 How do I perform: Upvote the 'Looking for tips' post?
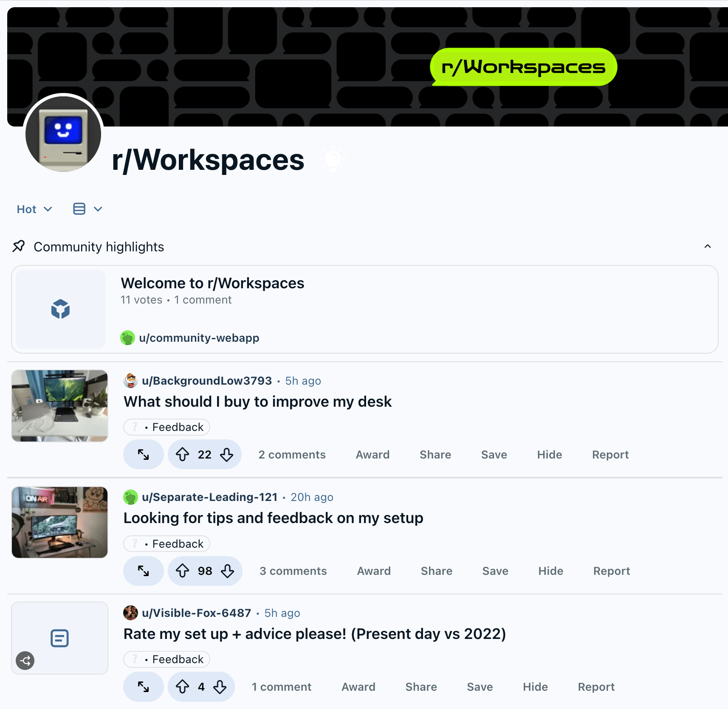coord(183,571)
